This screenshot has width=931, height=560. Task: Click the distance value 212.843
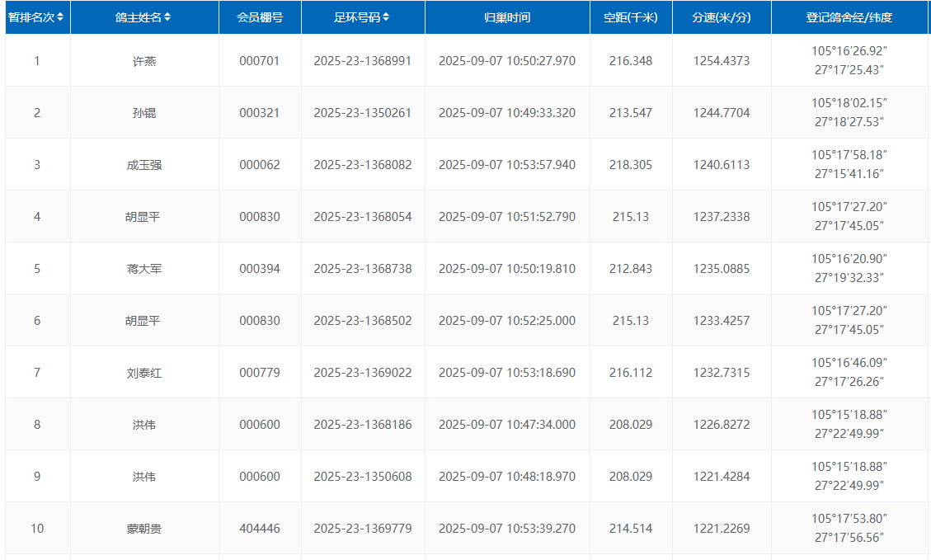click(x=631, y=269)
